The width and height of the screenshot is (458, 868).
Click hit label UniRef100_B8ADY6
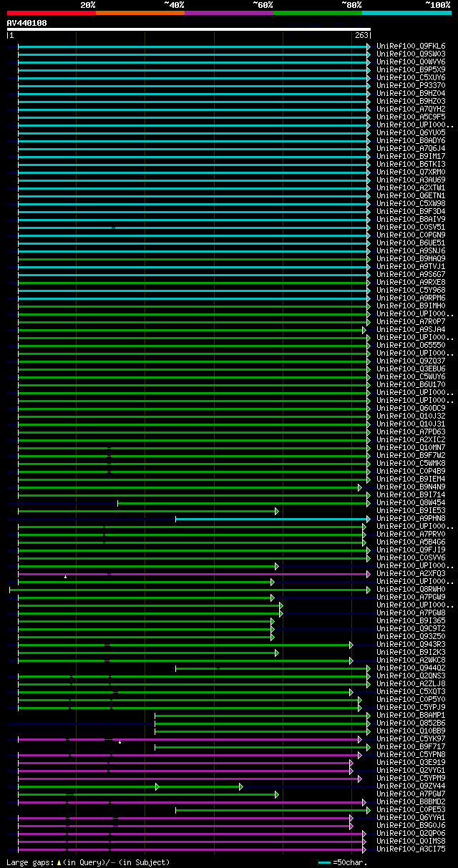click(x=411, y=140)
